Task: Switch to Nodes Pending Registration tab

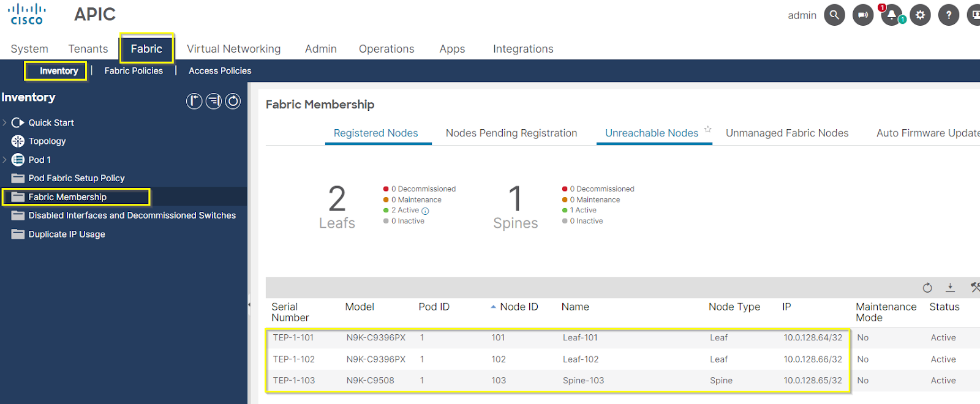Action: [511, 133]
